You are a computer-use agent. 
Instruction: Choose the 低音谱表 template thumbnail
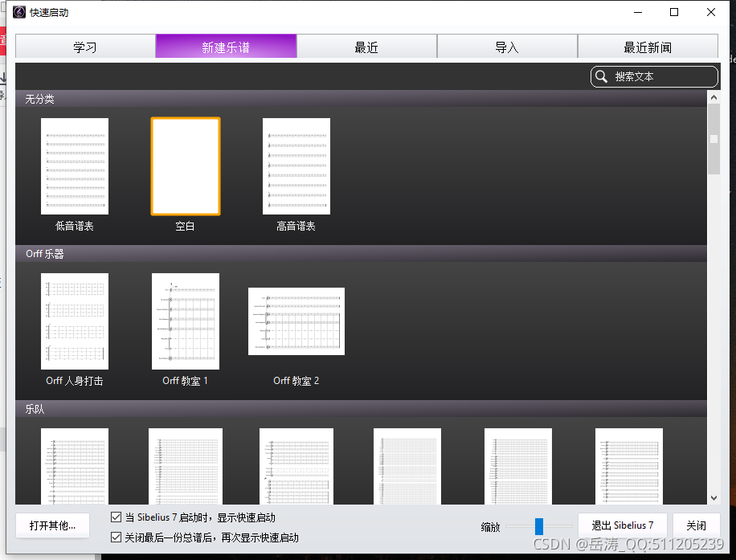75,166
